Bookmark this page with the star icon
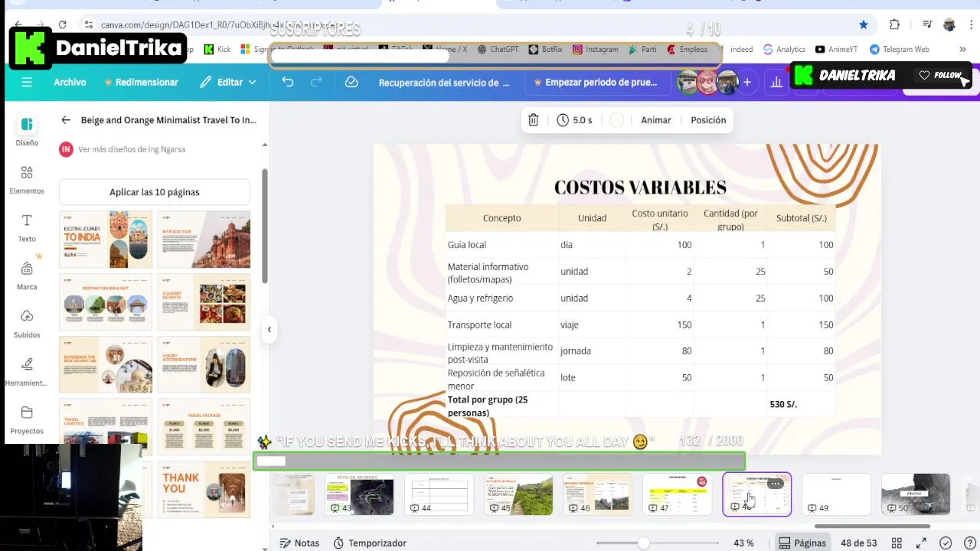This screenshot has width=980, height=551. (x=864, y=24)
